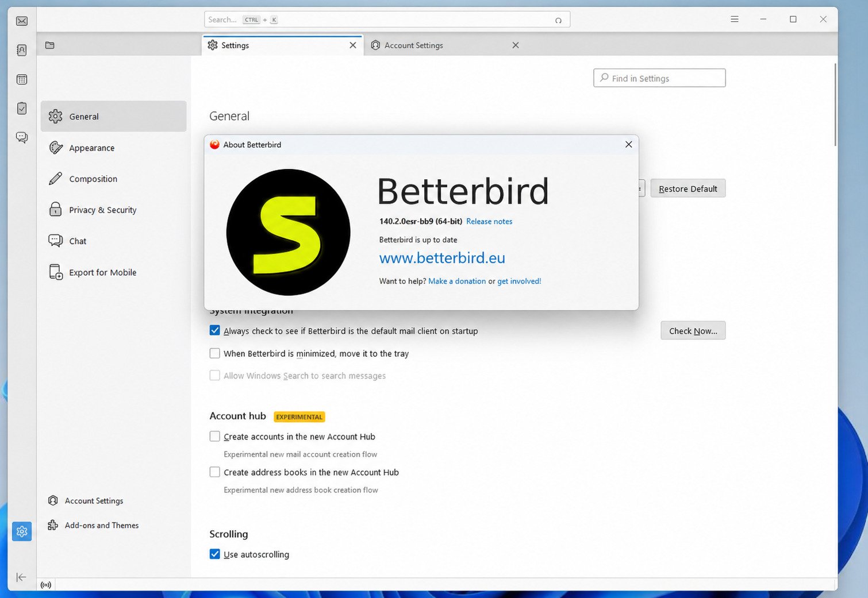Screen dimensions: 868x598
Task: Toggle Use autoscrolling checkbox
Action: pyautogui.click(x=215, y=554)
